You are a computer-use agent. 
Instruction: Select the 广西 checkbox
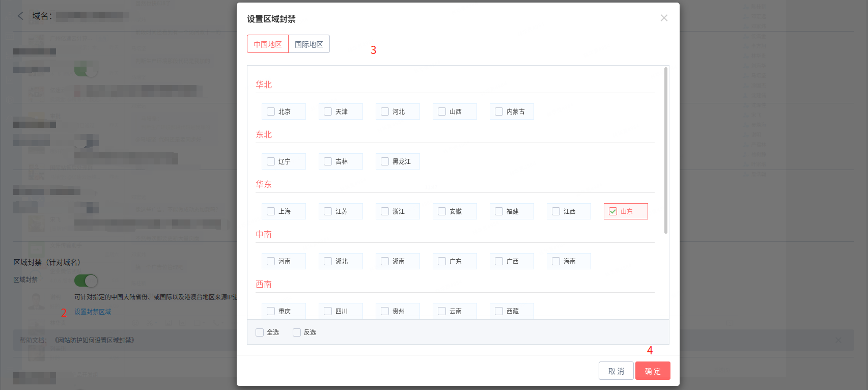pos(499,261)
